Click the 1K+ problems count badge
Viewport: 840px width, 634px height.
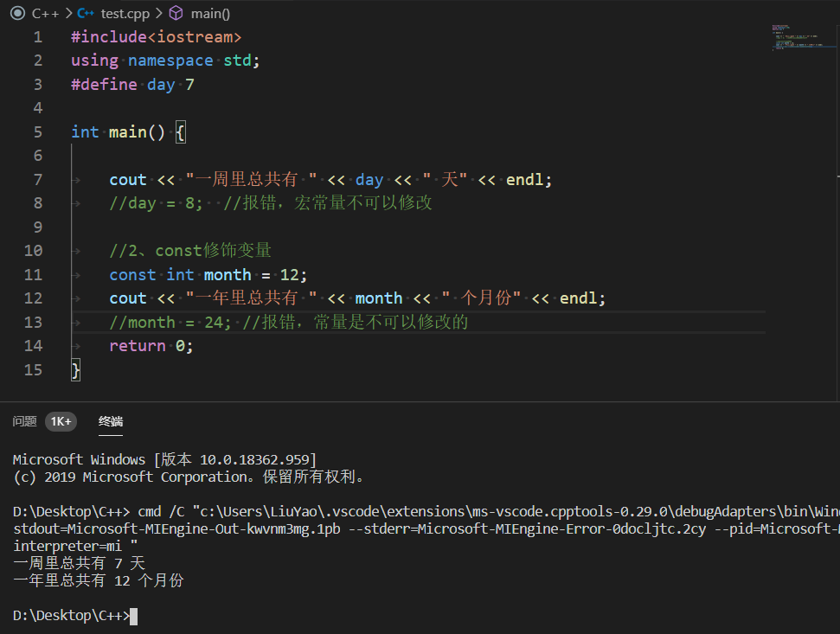click(x=61, y=421)
